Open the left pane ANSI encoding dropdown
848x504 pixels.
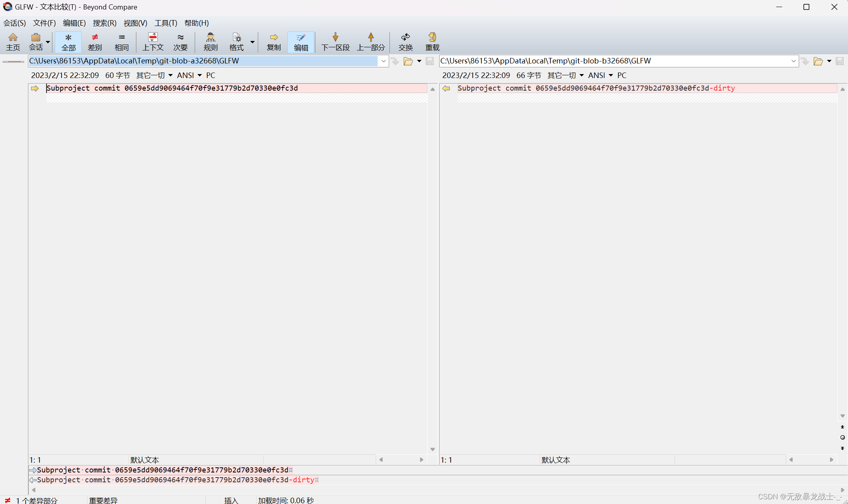click(189, 75)
